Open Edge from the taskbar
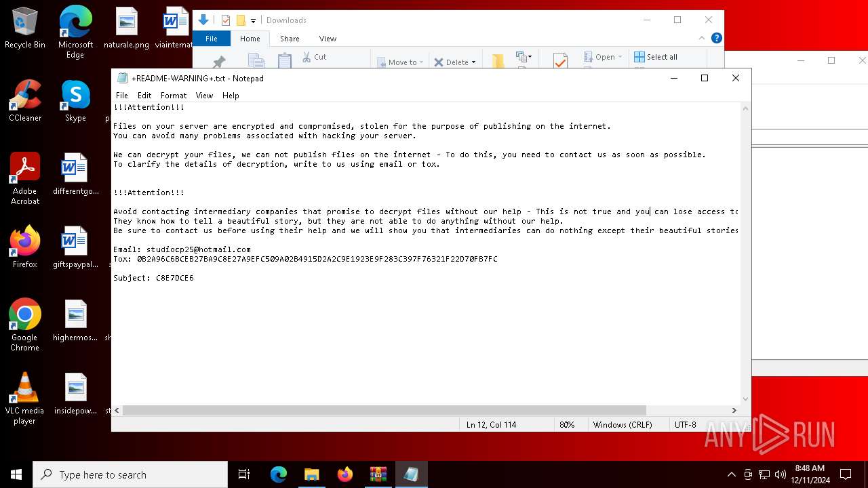Image resolution: width=868 pixels, height=488 pixels. coord(279,474)
